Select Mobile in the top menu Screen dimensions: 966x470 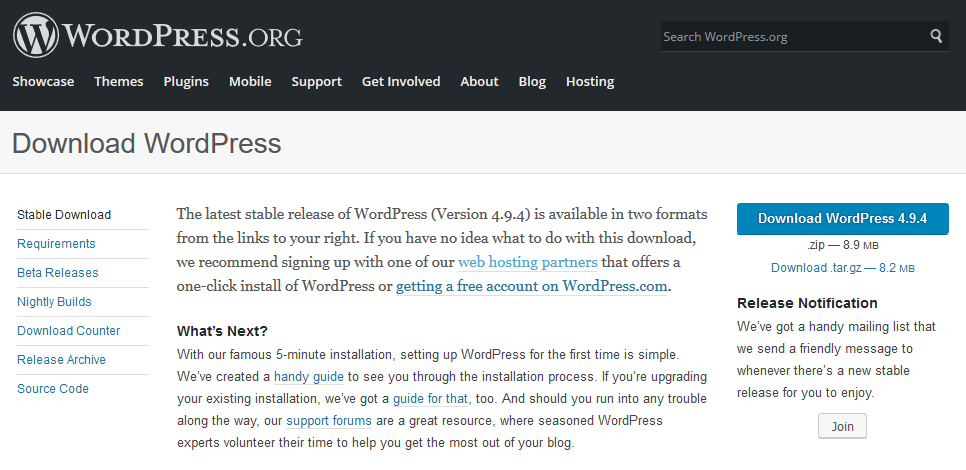(250, 81)
